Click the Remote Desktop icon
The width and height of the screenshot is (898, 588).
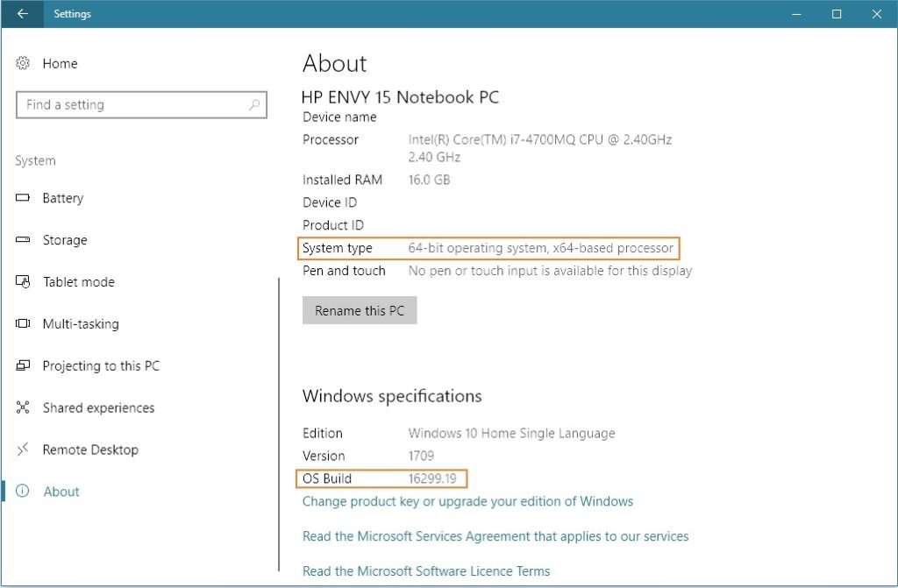(22, 450)
